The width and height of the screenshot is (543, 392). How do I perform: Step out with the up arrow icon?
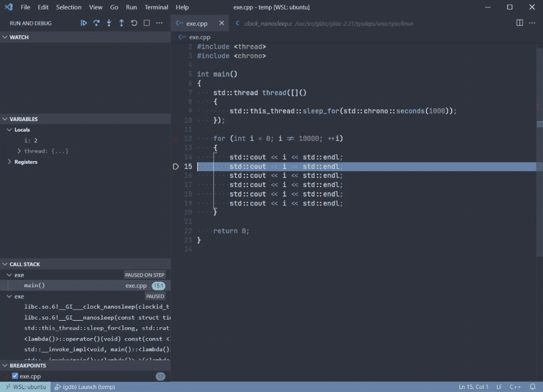(x=121, y=23)
